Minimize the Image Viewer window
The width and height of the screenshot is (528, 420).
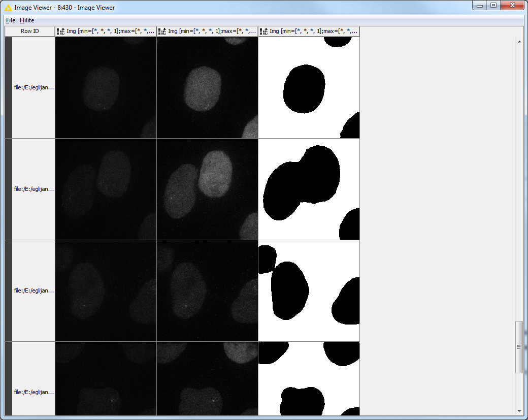(x=480, y=6)
